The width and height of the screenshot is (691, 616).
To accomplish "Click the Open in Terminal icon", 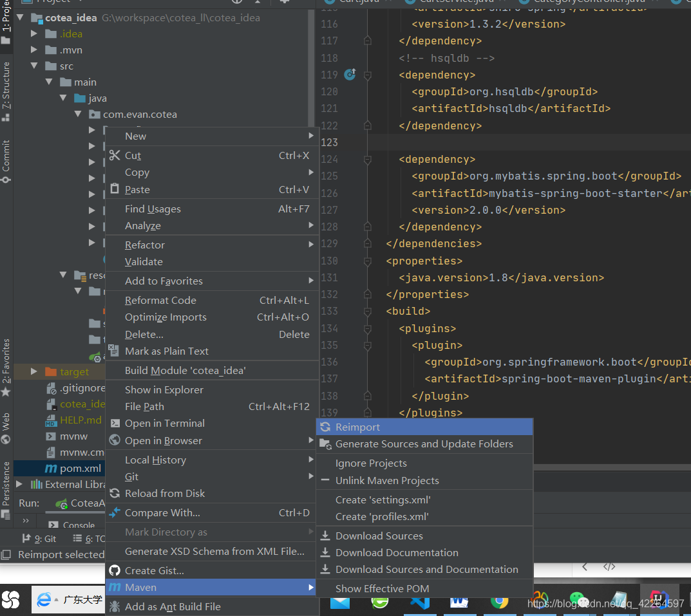I will [x=115, y=424].
